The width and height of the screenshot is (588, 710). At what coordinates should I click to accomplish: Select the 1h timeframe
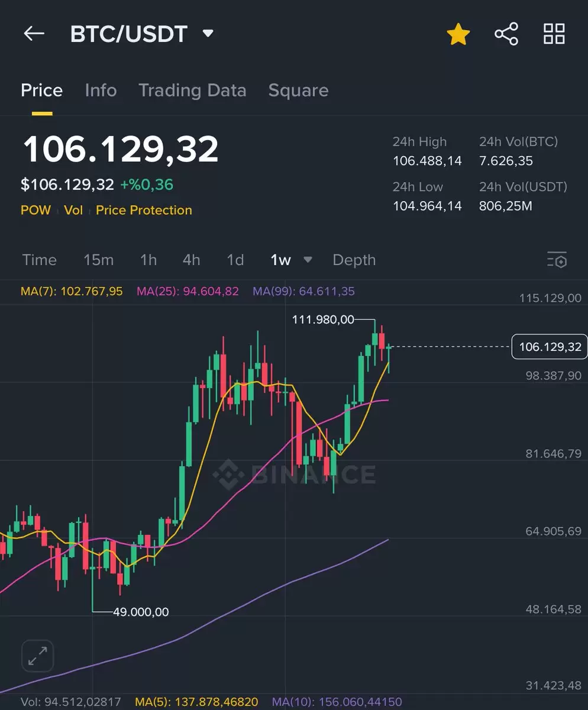pos(148,260)
